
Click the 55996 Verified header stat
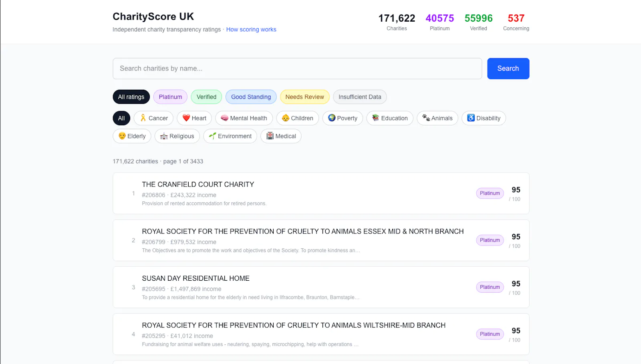pyautogui.click(x=478, y=22)
